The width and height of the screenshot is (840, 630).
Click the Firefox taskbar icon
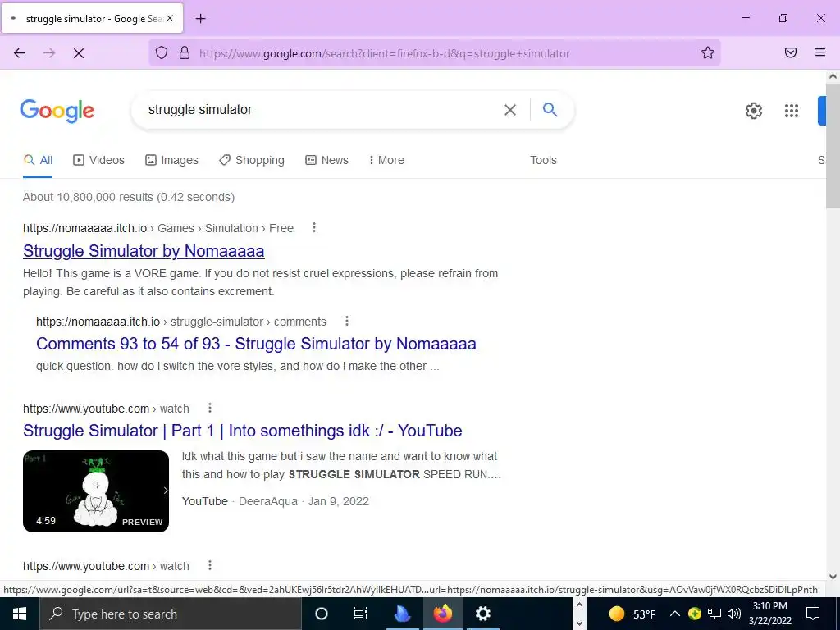(x=442, y=614)
